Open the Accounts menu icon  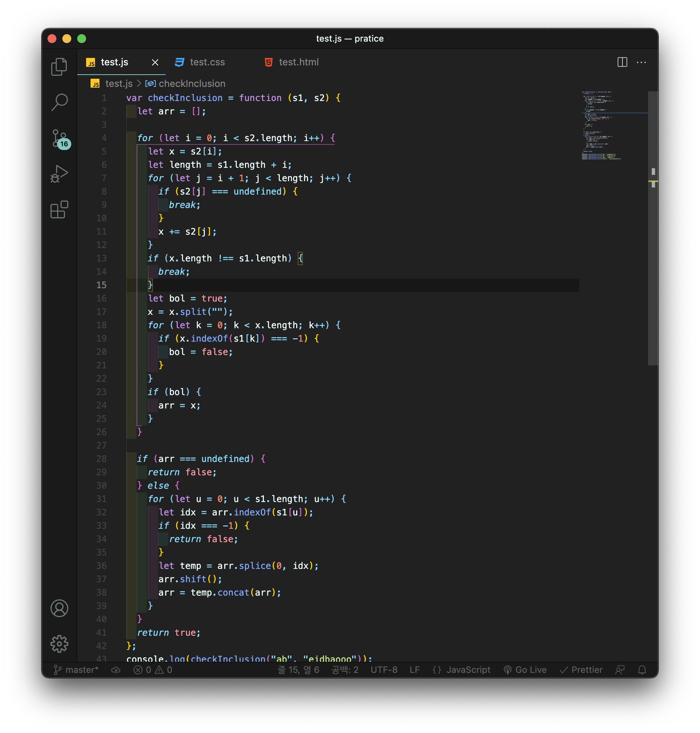59,608
